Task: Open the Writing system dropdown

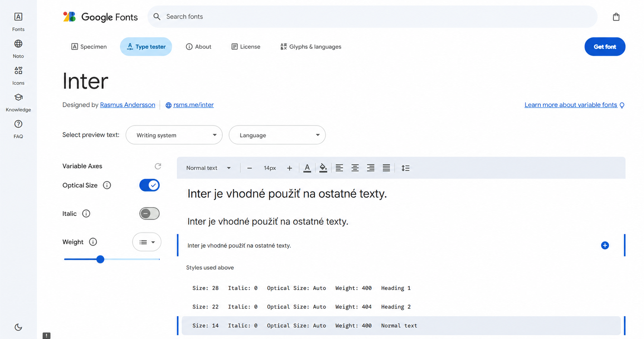Action: point(174,135)
